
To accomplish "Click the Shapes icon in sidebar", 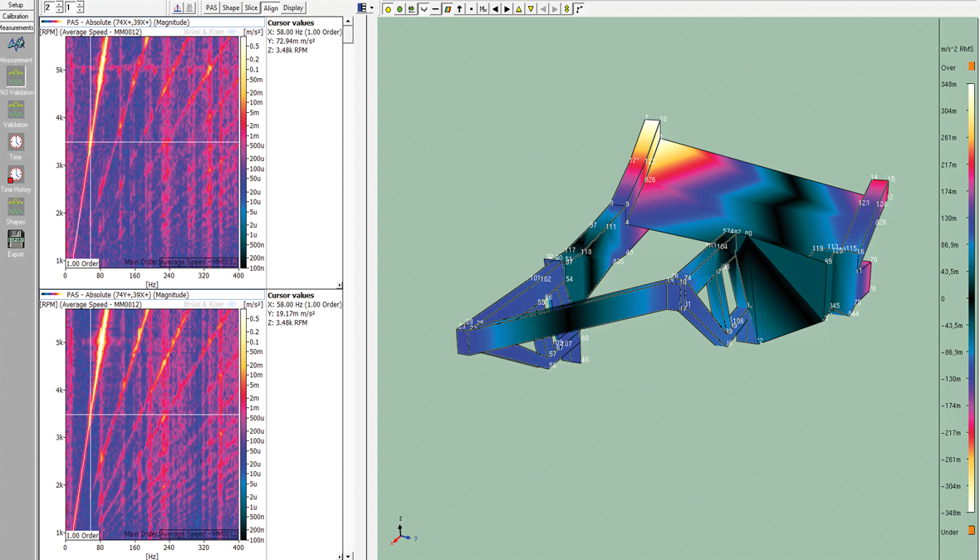I will click(16, 206).
